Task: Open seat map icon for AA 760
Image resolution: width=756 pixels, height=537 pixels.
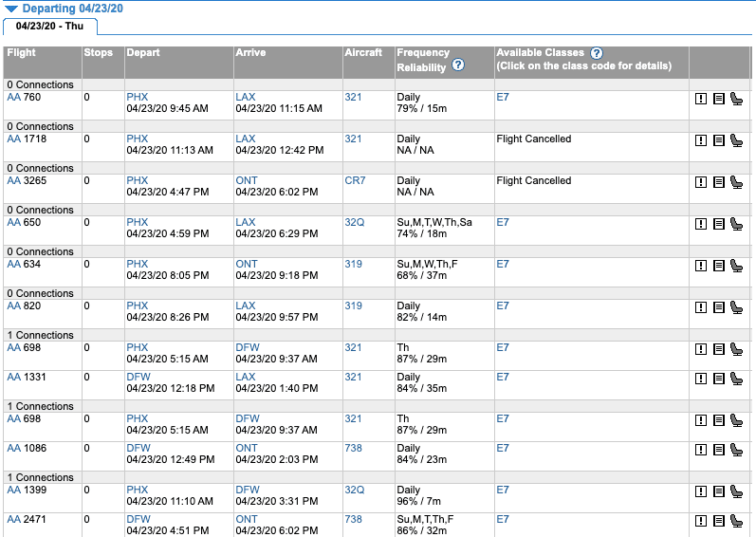Action: (736, 99)
